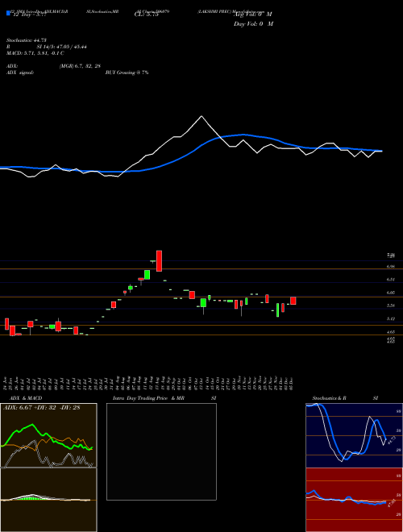Select the 'Avg Vol: 0 M' label

point(253,15)
